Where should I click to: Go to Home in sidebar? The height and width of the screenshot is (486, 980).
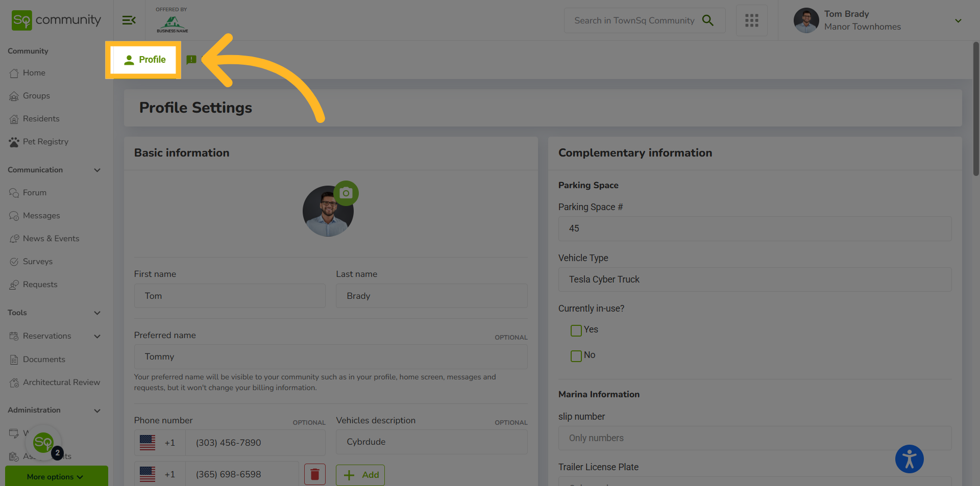pyautogui.click(x=34, y=73)
